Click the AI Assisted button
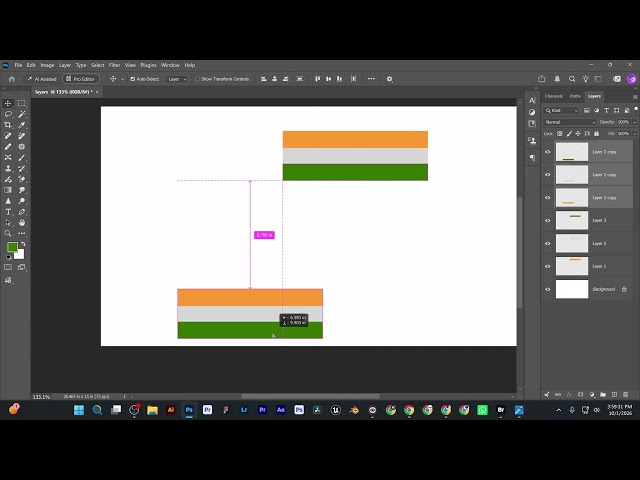Image resolution: width=640 pixels, height=480 pixels. pos(42,79)
